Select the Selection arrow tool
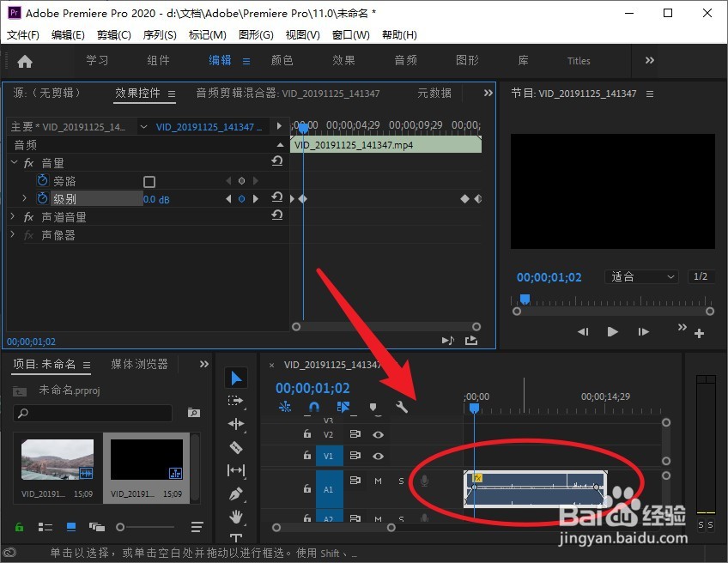The image size is (728, 563). point(236,378)
